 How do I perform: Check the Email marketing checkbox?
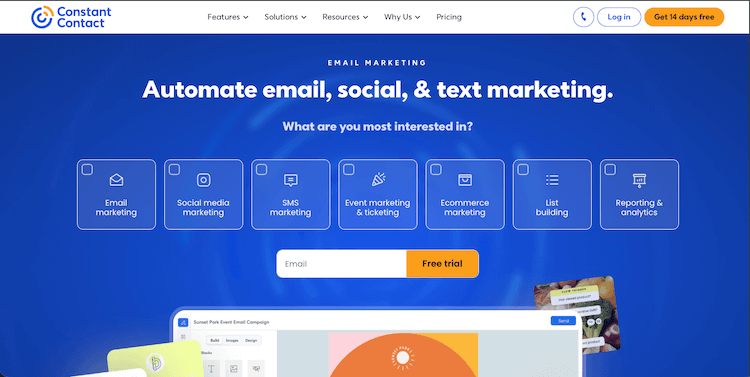pyautogui.click(x=87, y=169)
